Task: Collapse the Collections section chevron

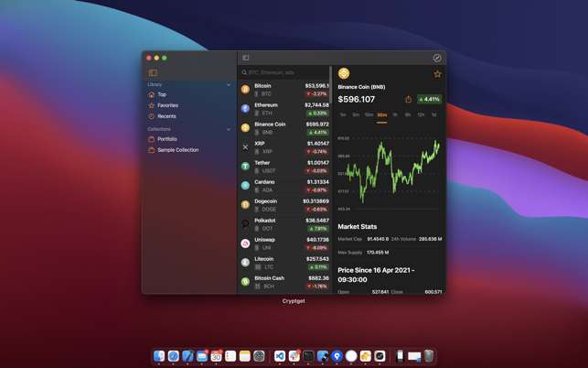Action: [229, 129]
